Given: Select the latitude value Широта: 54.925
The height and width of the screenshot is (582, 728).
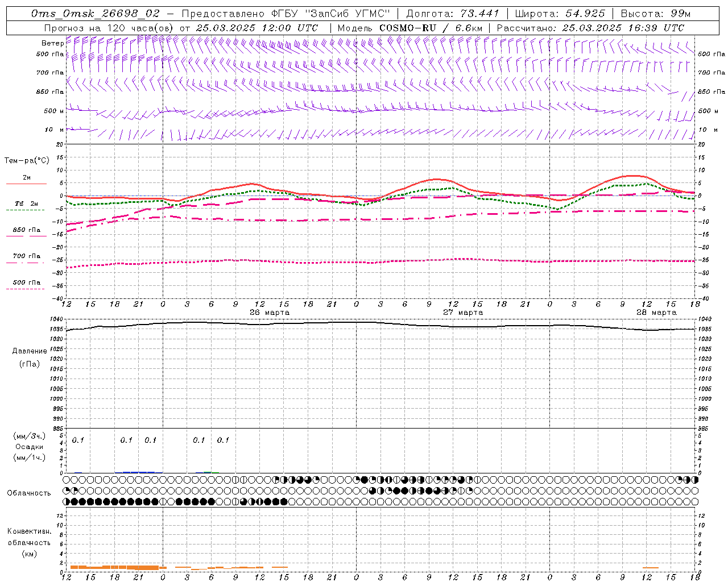Looking at the screenshot, I should 560,14.
